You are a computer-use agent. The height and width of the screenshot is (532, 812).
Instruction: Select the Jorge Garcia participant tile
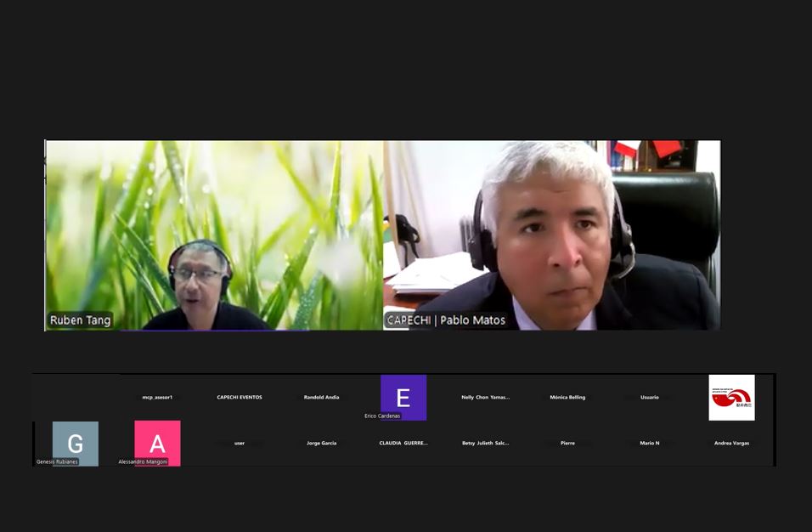point(321,443)
